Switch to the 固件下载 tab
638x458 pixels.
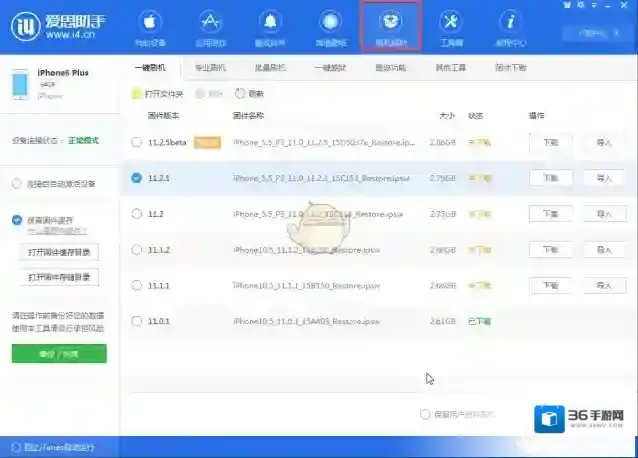click(x=511, y=68)
